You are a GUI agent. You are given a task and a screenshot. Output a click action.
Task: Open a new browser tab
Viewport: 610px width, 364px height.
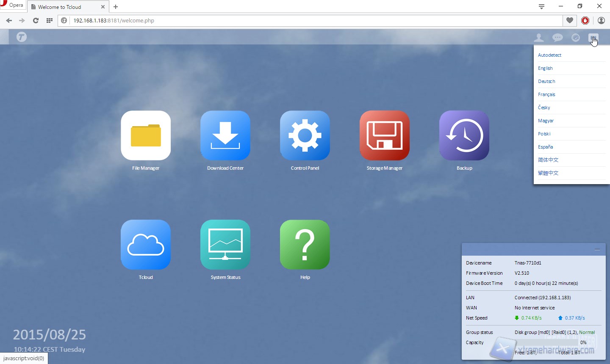(116, 7)
